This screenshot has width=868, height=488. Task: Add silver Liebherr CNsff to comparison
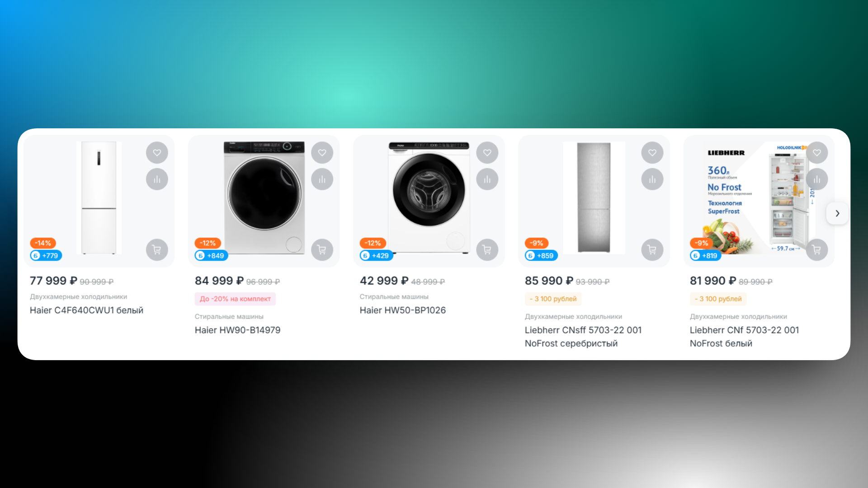[x=652, y=179]
